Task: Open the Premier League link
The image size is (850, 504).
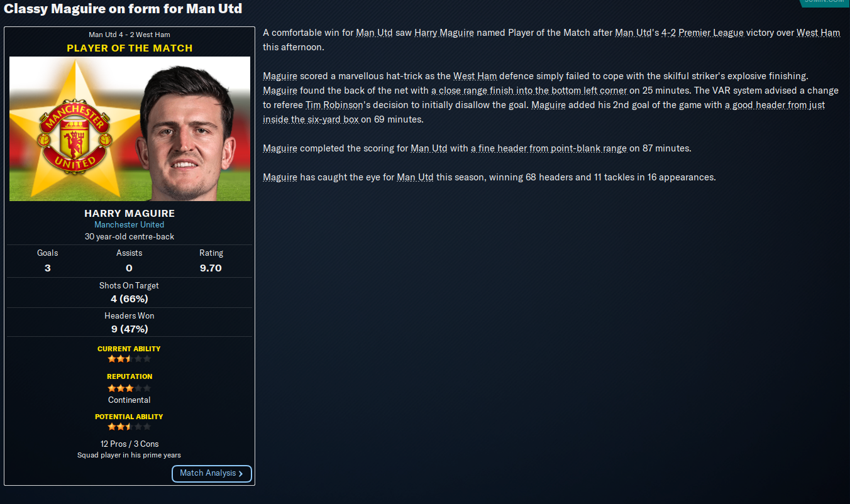Action: coord(710,33)
